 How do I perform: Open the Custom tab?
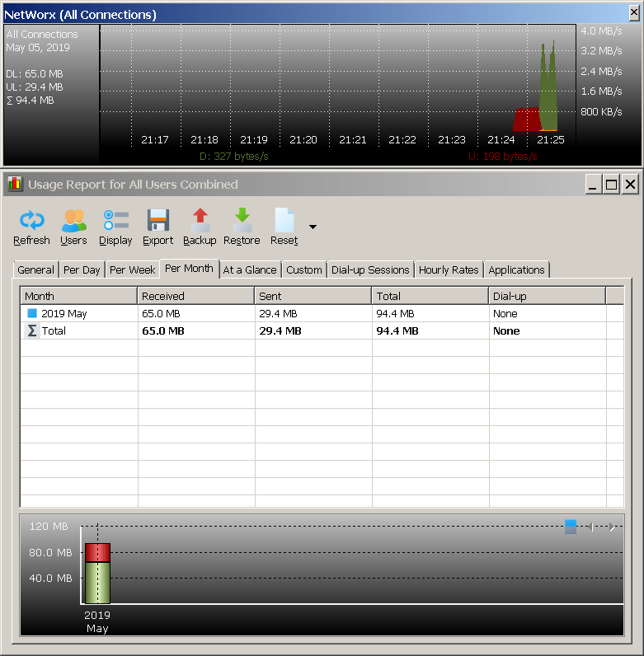[304, 269]
